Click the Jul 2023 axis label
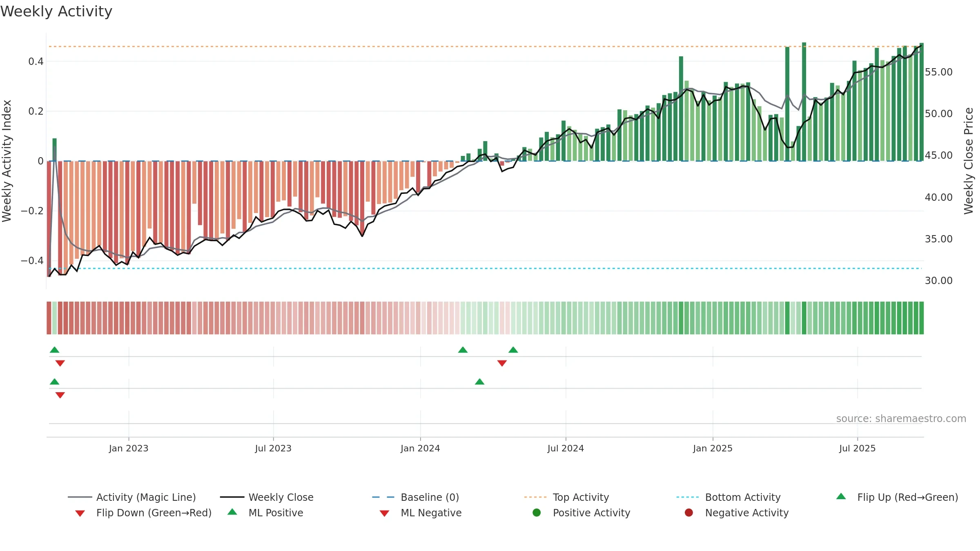This screenshot has height=551, width=980. (x=273, y=449)
